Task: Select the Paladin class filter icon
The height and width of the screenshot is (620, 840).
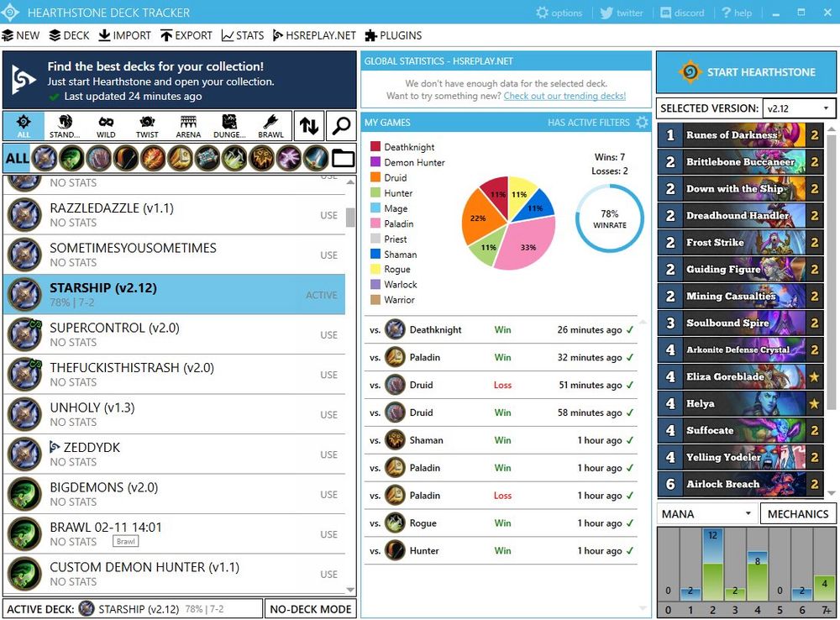Action: click(x=180, y=158)
